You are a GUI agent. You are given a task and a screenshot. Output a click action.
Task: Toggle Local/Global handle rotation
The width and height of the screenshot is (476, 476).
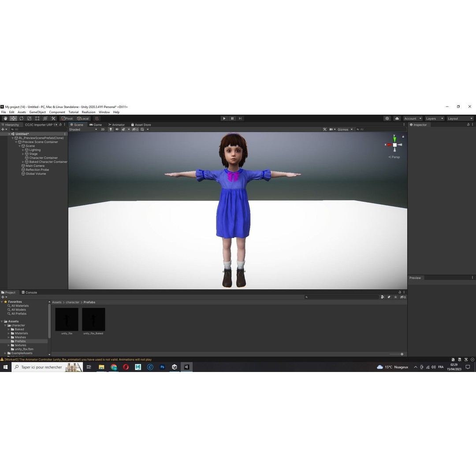(x=83, y=119)
